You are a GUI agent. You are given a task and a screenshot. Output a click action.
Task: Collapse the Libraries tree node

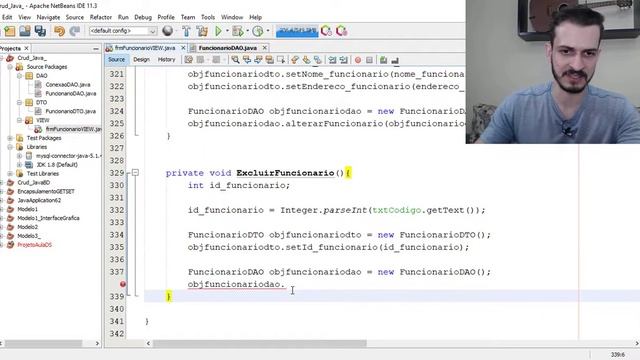click(10, 147)
